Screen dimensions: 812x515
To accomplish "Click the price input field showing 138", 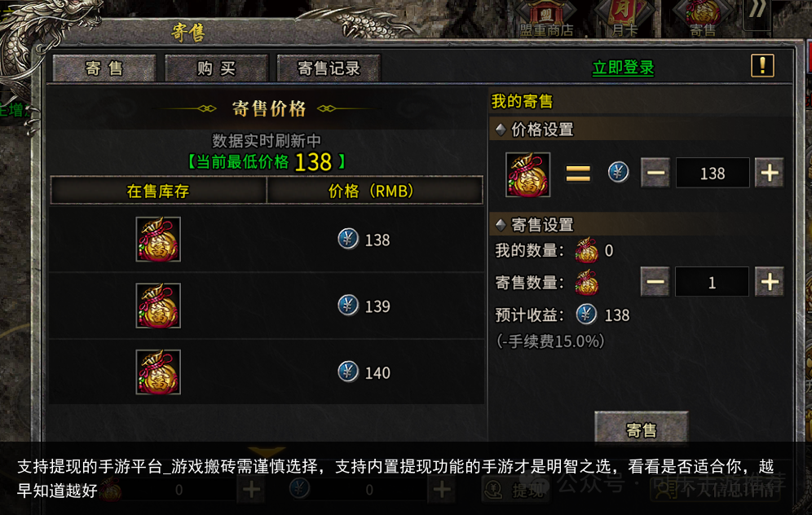I will [x=713, y=173].
